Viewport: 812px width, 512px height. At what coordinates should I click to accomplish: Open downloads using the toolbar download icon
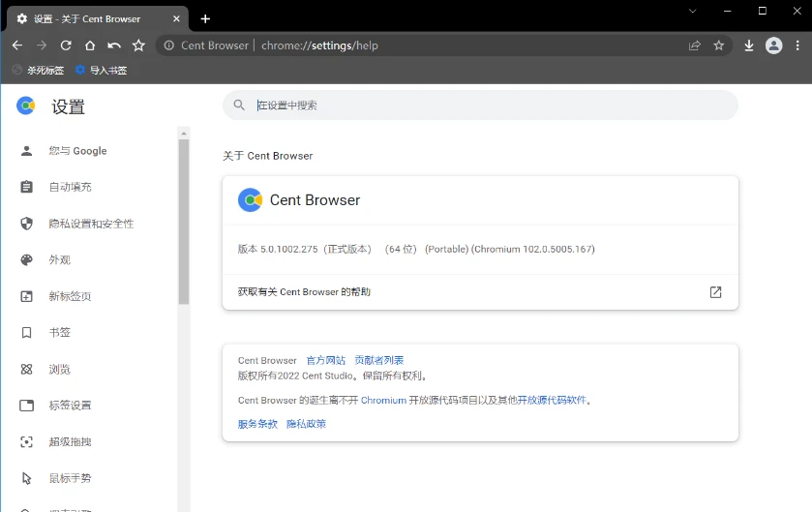[x=748, y=45]
